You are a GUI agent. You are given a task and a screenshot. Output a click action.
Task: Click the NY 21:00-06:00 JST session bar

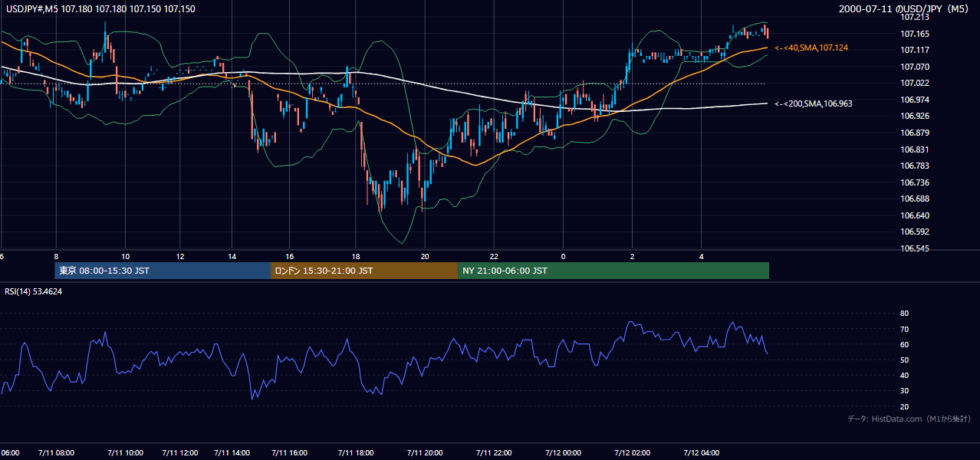pos(613,271)
